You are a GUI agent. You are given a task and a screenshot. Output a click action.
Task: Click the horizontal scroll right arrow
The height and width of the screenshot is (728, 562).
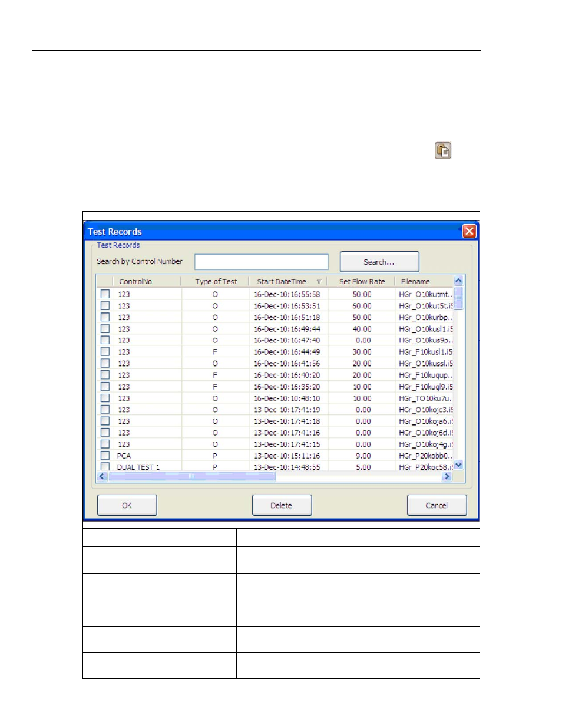click(447, 476)
